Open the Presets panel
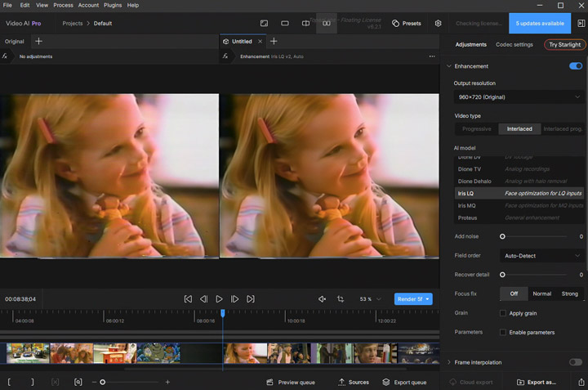The image size is (588, 390). (407, 23)
